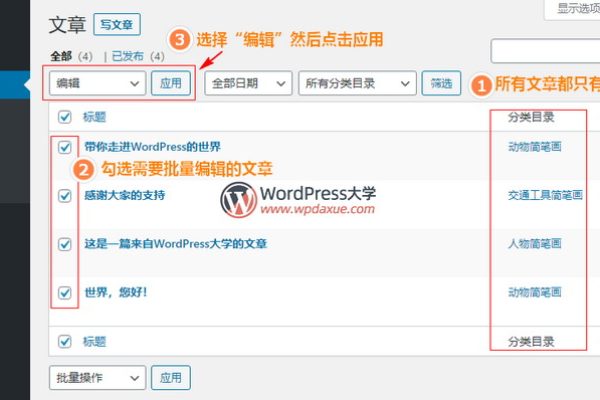Uncheck the checkbox for 感谢大家的支持
The image size is (600, 400).
point(65,196)
